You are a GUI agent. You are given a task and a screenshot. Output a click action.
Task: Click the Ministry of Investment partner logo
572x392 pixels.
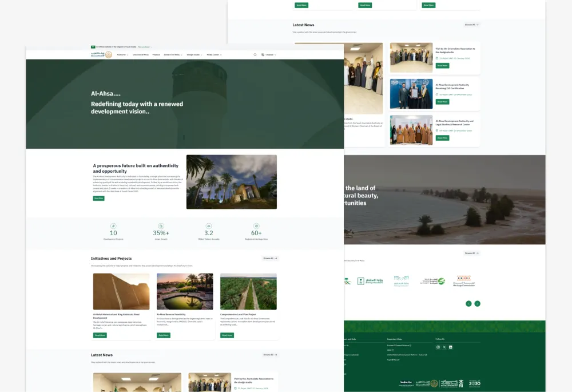[370, 281]
